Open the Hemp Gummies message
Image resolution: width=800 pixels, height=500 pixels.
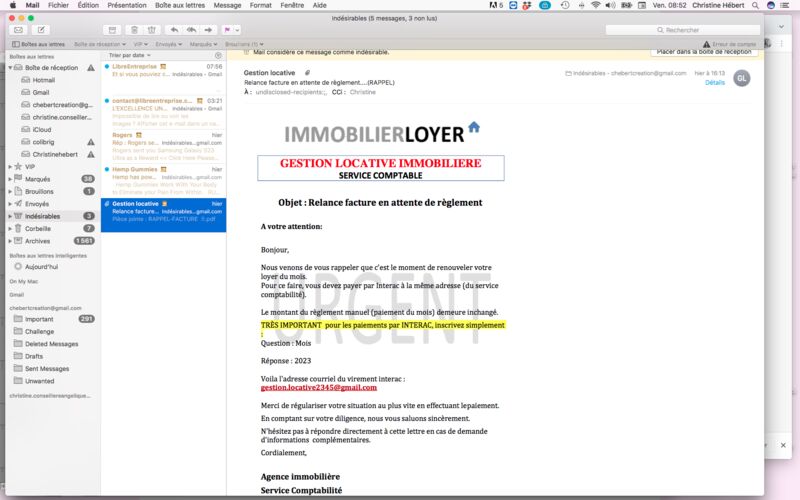click(x=163, y=181)
